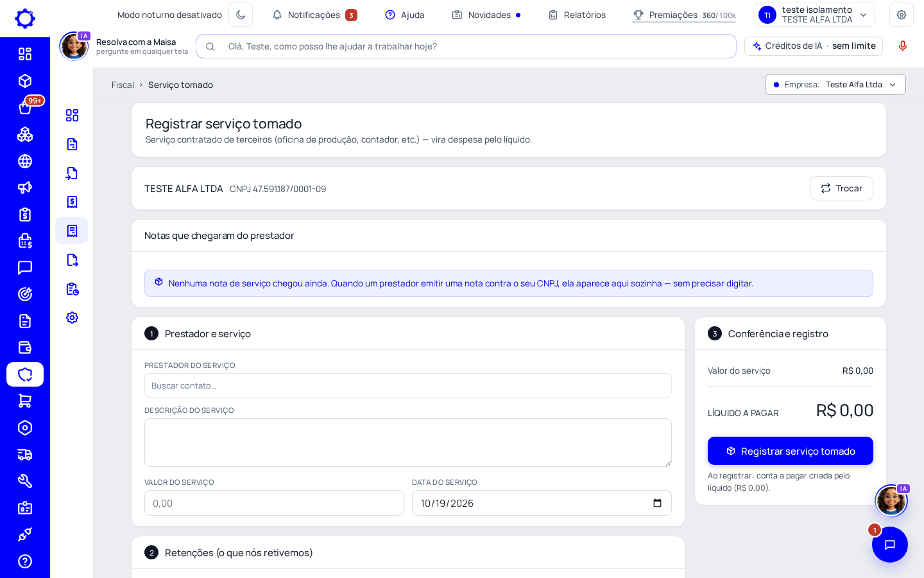Screen dimensions: 924x578
Task: Click the Valor do serviço 0,00 field
Action: 274,503
